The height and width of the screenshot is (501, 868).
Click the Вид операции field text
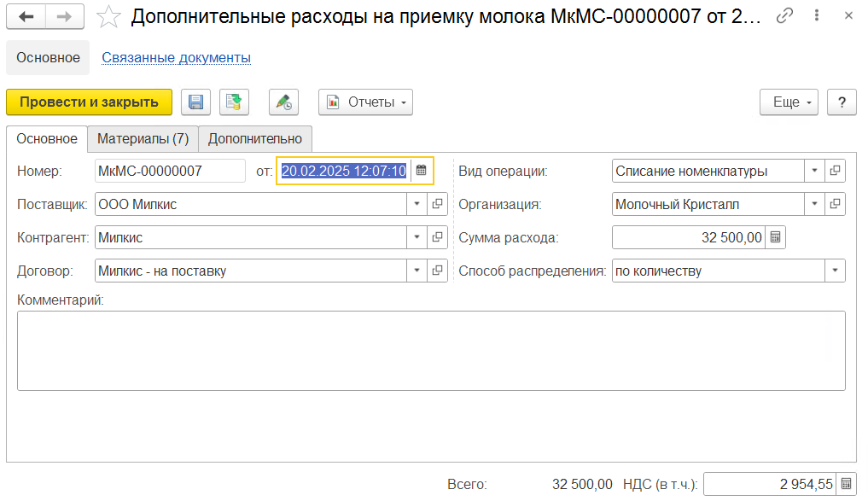coord(708,171)
